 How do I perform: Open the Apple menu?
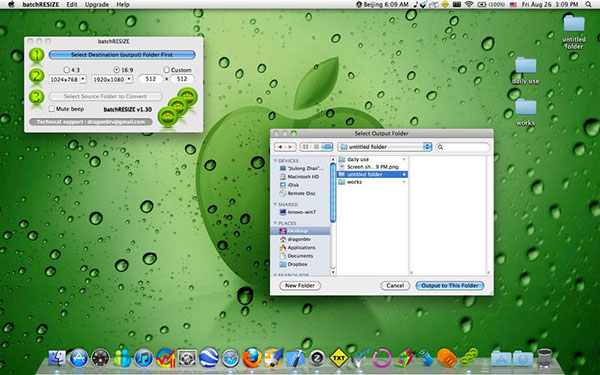pyautogui.click(x=11, y=4)
